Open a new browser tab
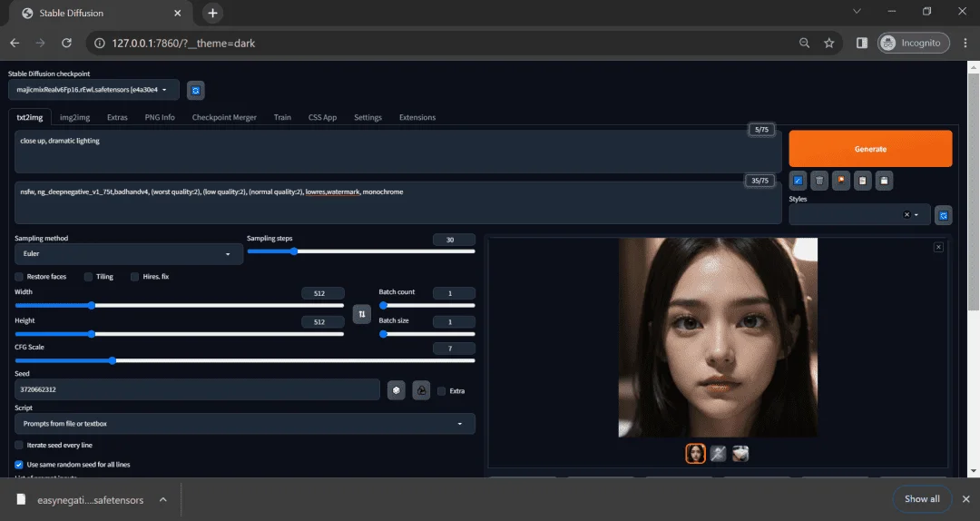Viewport: 980px width, 521px height. coord(212,13)
